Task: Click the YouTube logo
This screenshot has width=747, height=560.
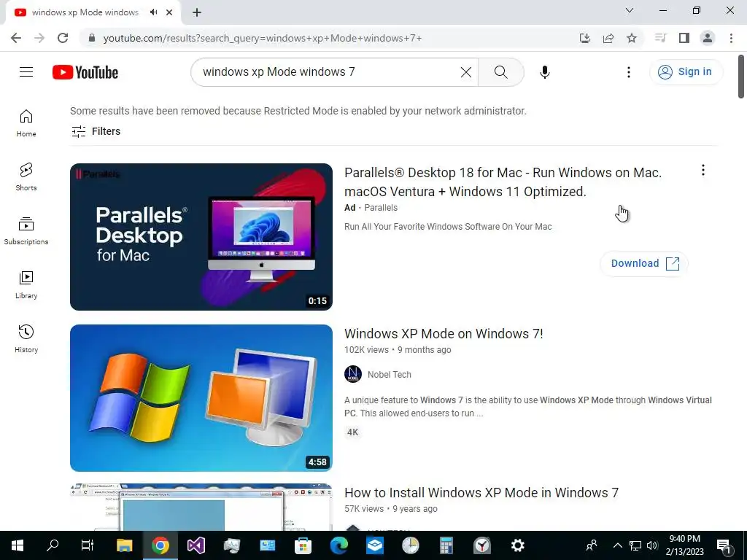Action: 85,72
